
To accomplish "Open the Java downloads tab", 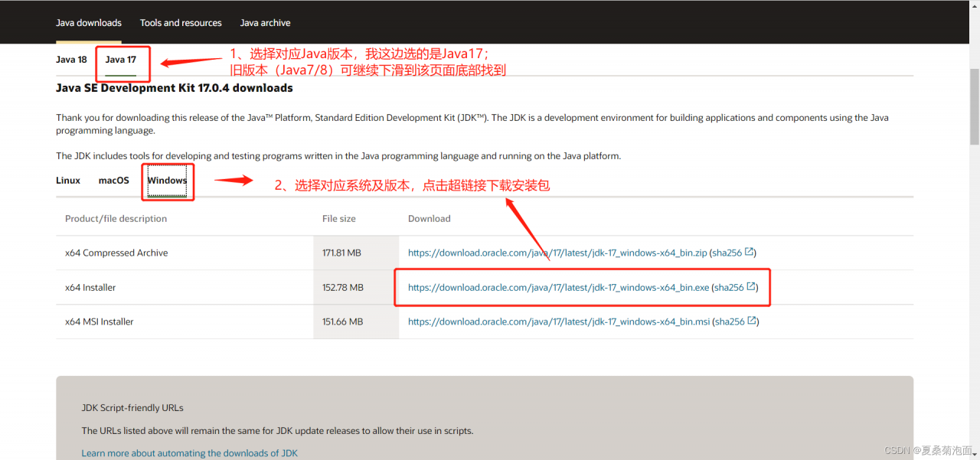I will (x=88, y=23).
